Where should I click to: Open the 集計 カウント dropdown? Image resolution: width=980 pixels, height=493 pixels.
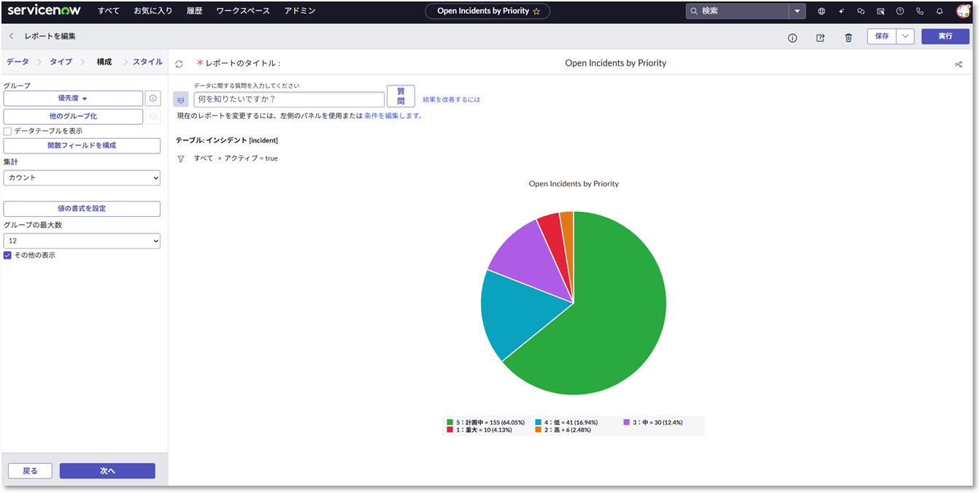82,177
